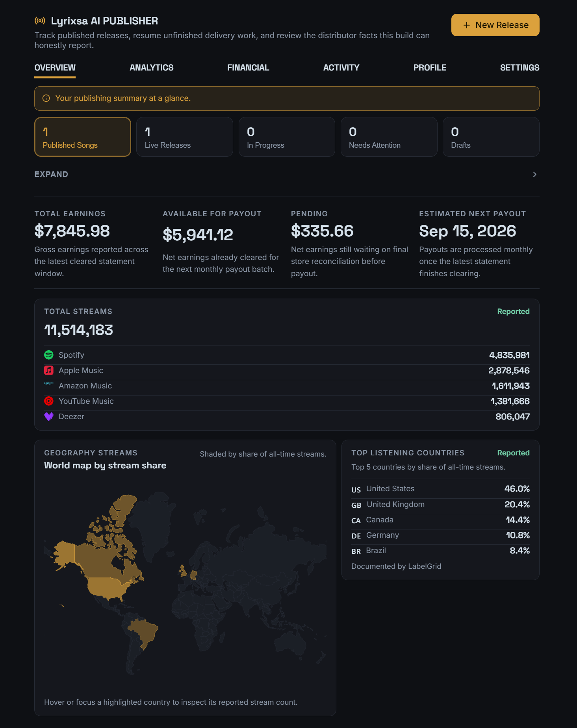
Task: Click the Documented by LabelGrid note
Action: coord(396,566)
